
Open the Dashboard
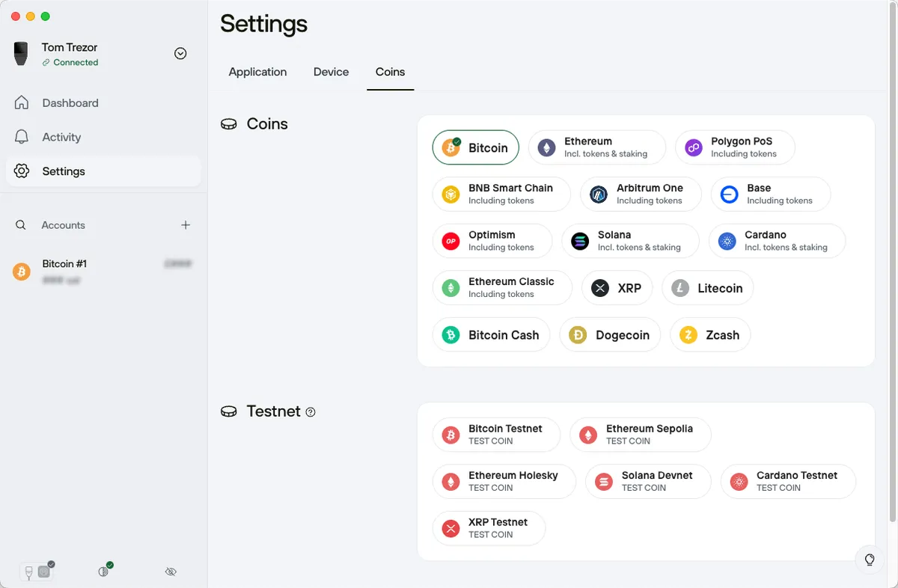coord(70,102)
